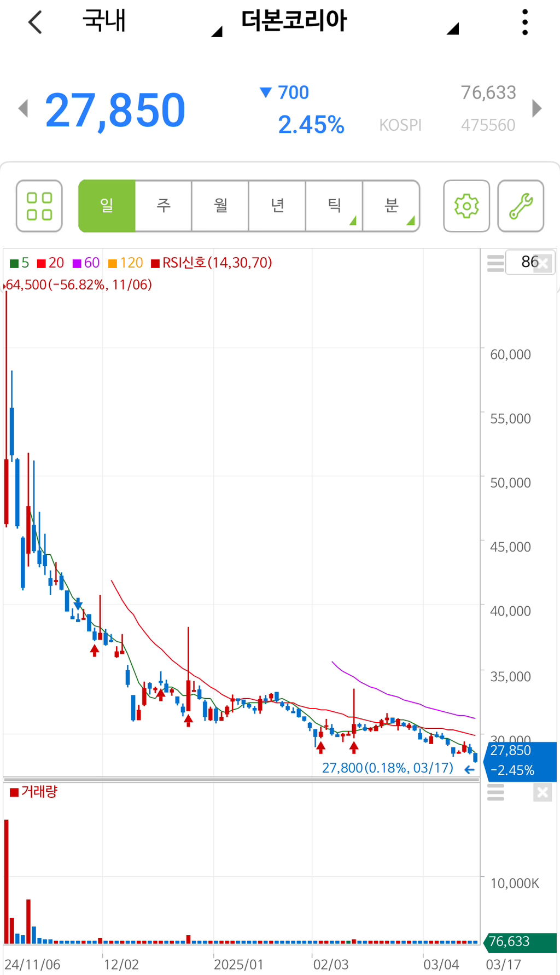Screen dimensions: 560x975
Task: Select the 거래량 volume legend label
Action: tap(34, 792)
